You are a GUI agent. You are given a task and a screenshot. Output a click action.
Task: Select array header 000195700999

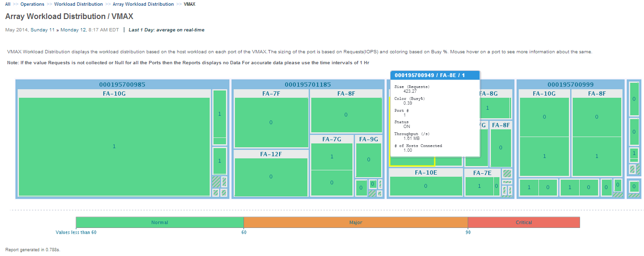coord(571,85)
